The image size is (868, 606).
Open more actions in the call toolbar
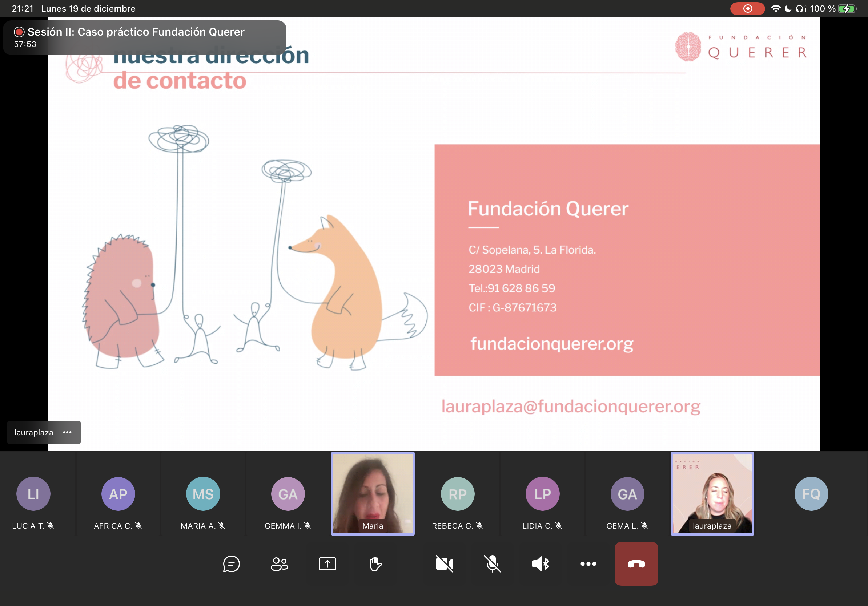[x=588, y=564]
